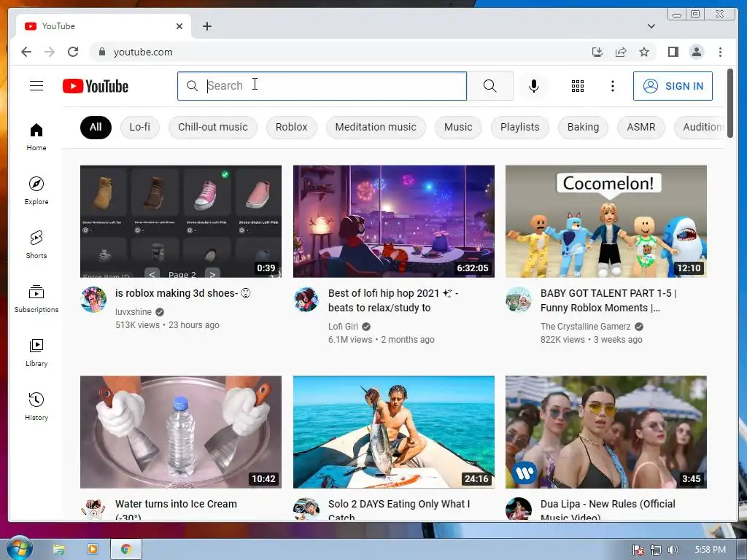Viewport: 747px width, 560px height.
Task: Open History in sidebar
Action: click(36, 406)
